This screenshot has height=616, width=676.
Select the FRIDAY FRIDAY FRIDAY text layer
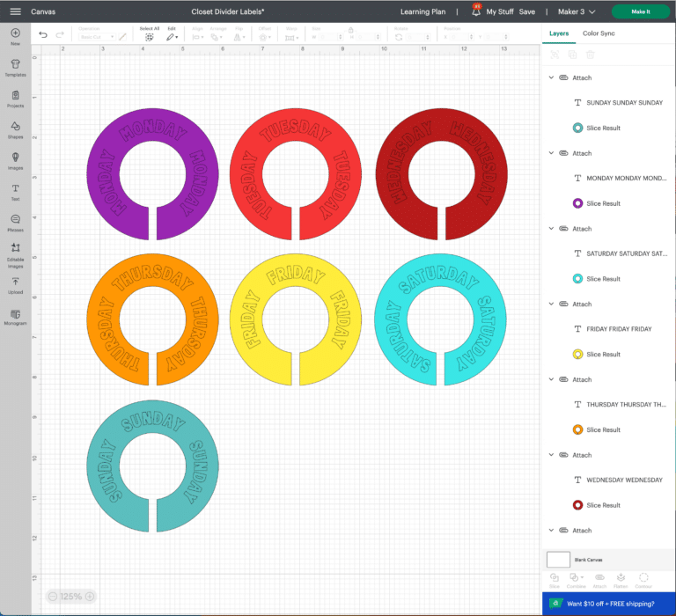click(x=619, y=329)
